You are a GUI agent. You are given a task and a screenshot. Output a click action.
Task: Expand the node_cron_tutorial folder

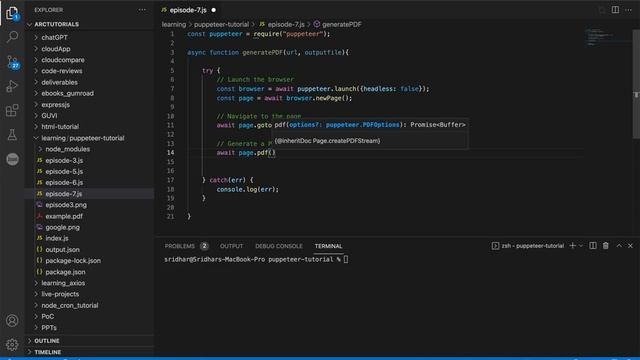click(69, 306)
